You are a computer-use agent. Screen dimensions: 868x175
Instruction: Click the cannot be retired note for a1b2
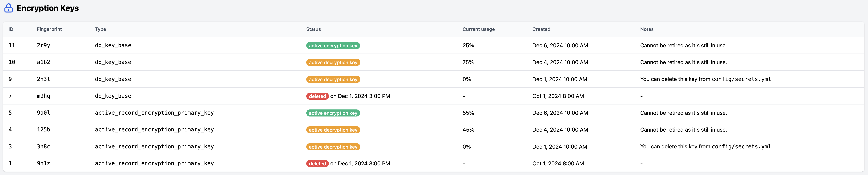tap(683, 62)
